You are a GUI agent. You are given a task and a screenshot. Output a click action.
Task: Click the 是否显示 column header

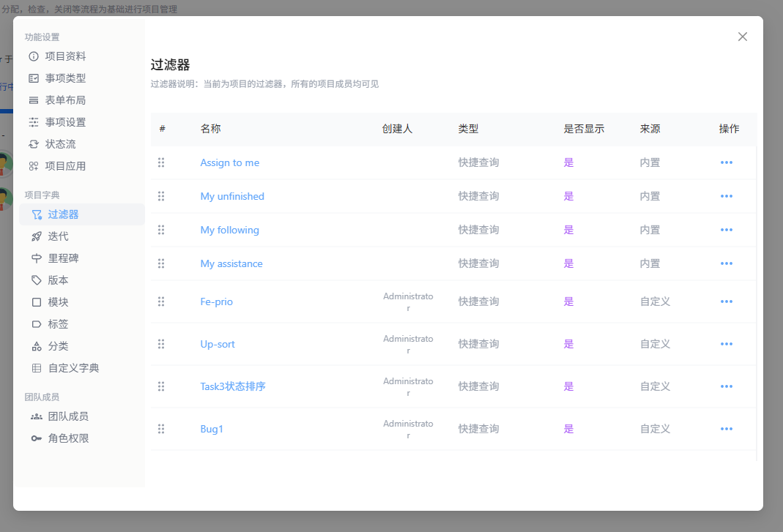584,129
